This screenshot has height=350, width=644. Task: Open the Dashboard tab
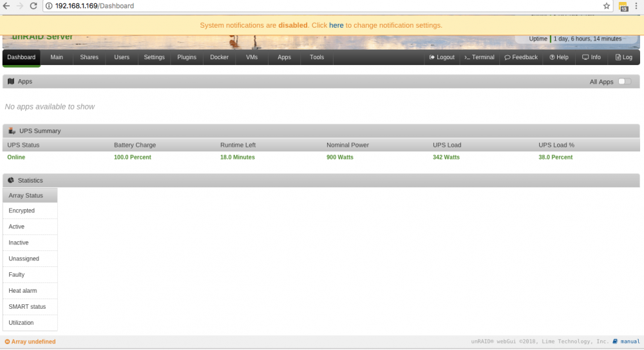[21, 57]
